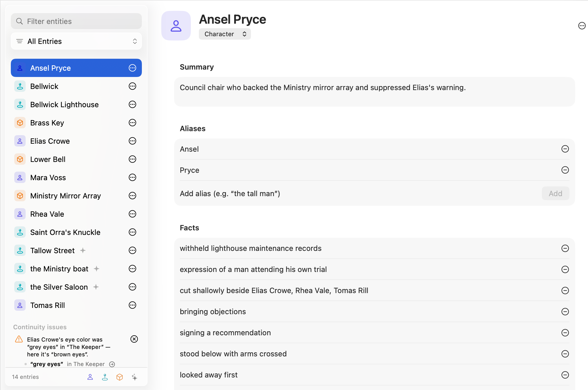The height and width of the screenshot is (390, 588).
Task: Click the 'looked away first' fact text
Action: pyautogui.click(x=209, y=375)
